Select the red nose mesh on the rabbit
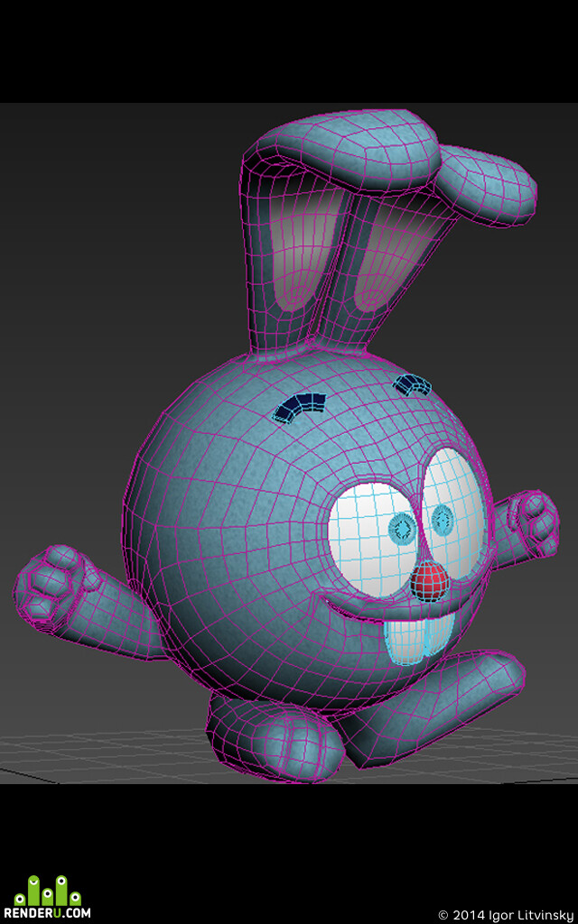The image size is (578, 924). point(430,580)
